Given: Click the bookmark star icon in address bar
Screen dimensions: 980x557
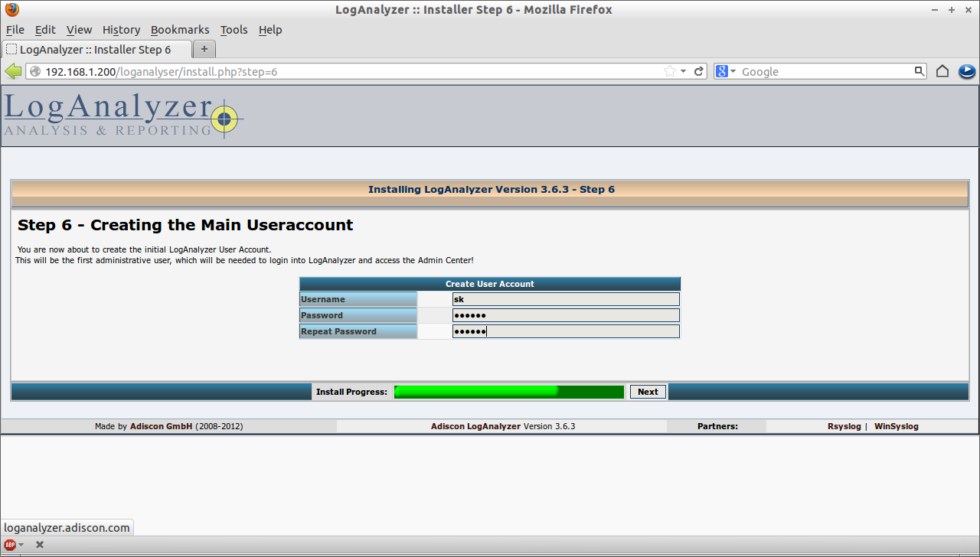Looking at the screenshot, I should pyautogui.click(x=670, y=71).
